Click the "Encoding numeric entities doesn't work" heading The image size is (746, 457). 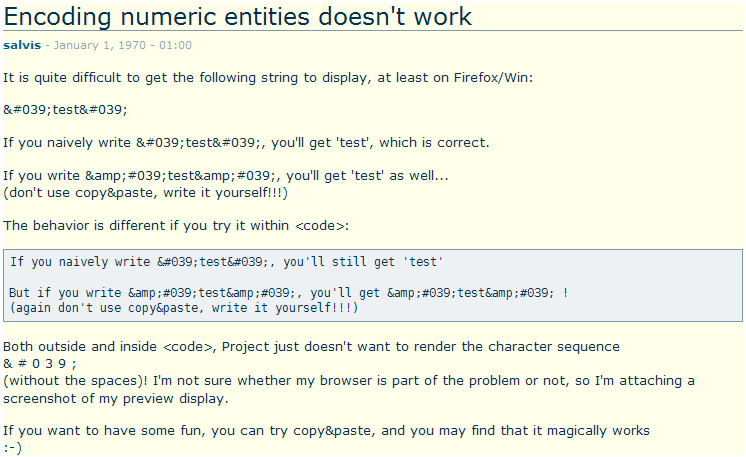(237, 17)
